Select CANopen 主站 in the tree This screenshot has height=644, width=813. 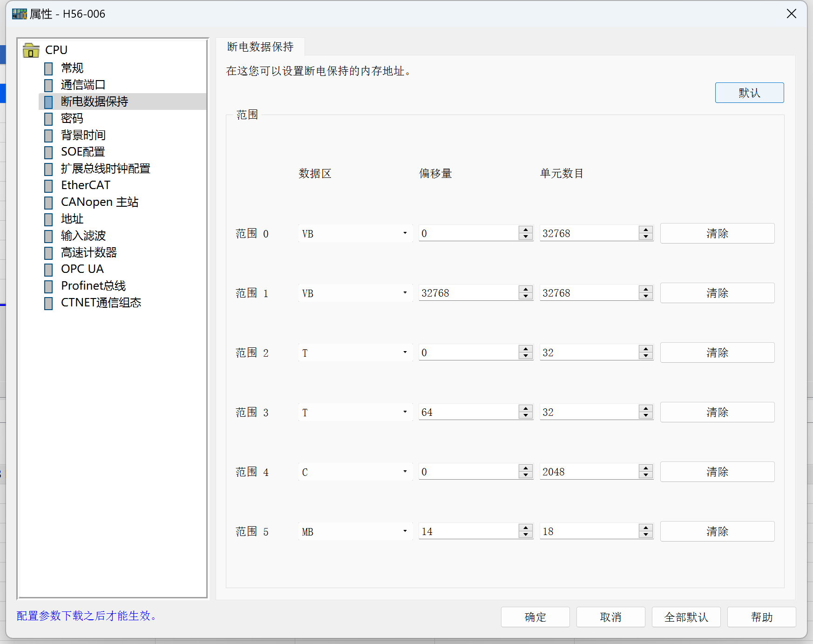coord(100,202)
